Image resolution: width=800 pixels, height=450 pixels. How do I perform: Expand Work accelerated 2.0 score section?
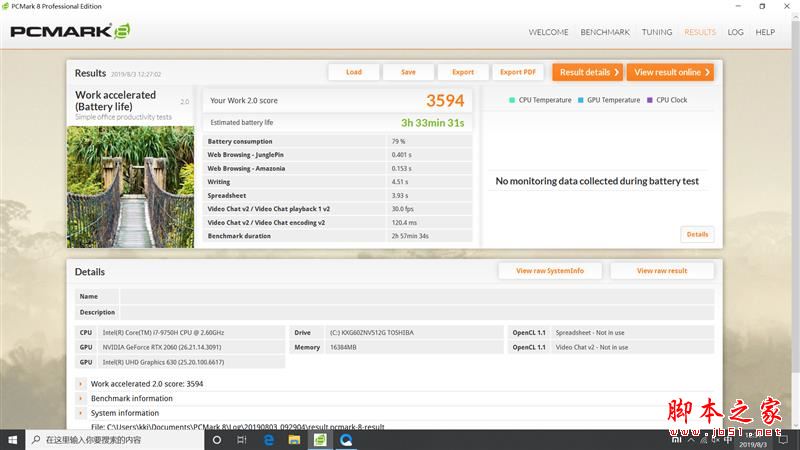[x=81, y=384]
